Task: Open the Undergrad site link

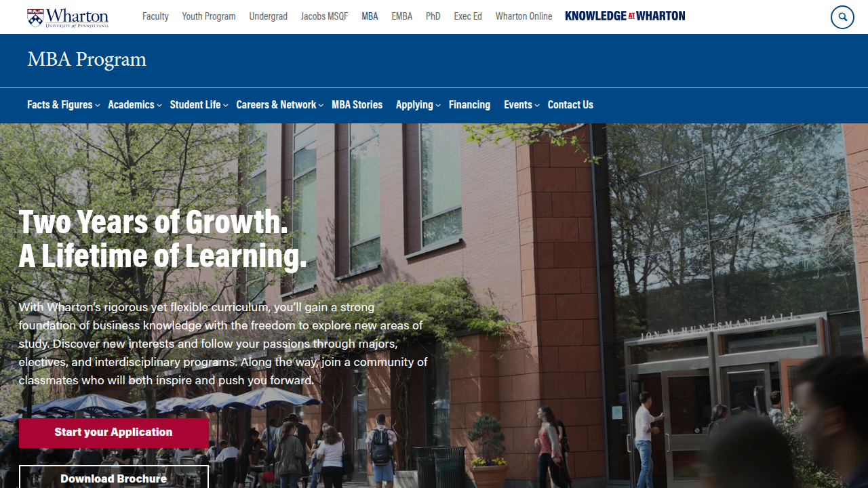Action: (x=269, y=16)
